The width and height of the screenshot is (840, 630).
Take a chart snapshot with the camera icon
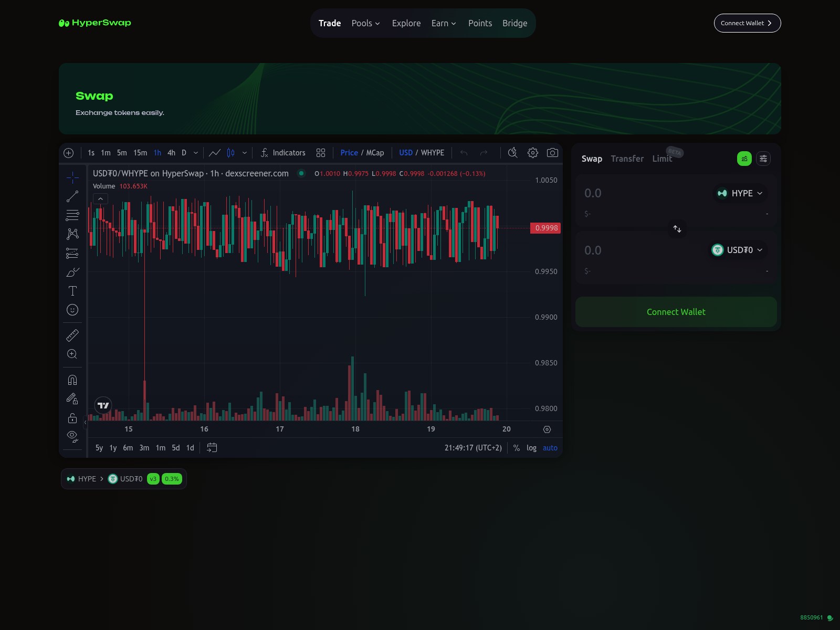[x=553, y=153]
